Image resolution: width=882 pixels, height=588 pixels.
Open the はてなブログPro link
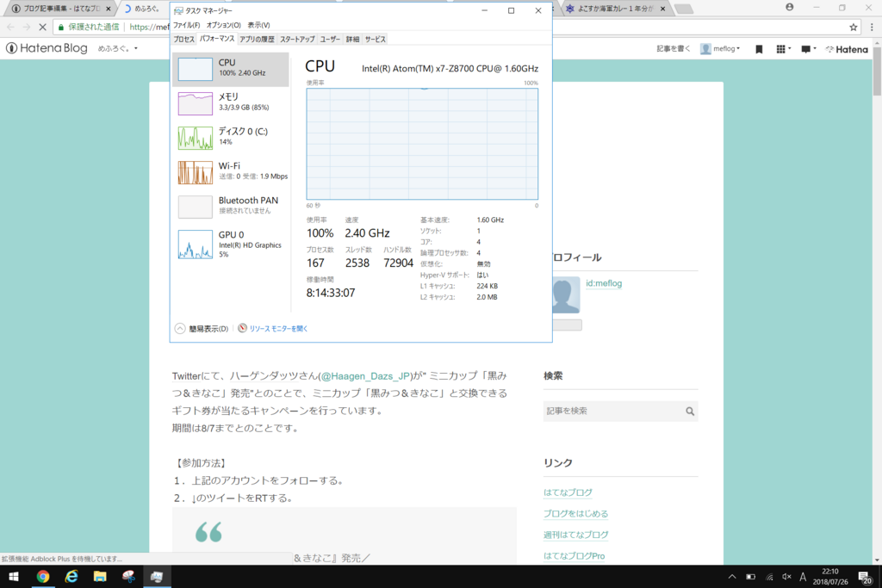[x=574, y=556]
